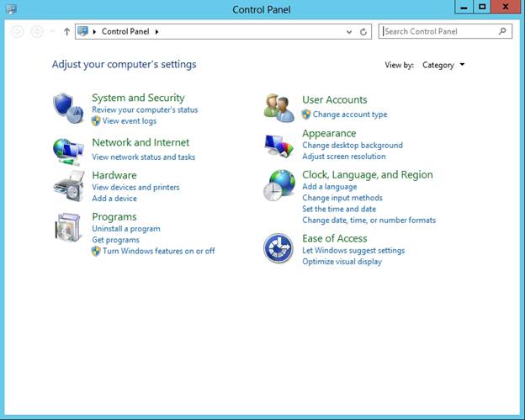525x420 pixels.
Task: Click Uninstall a program
Action: 126,229
